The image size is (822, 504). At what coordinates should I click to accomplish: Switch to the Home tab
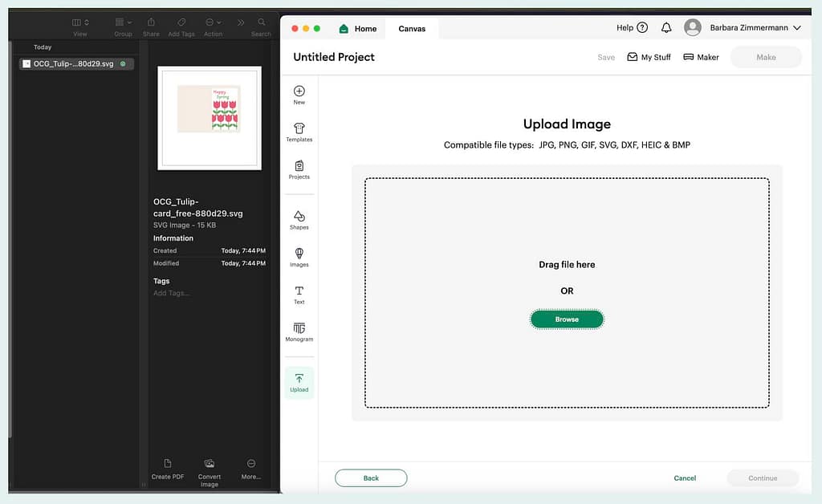point(358,27)
